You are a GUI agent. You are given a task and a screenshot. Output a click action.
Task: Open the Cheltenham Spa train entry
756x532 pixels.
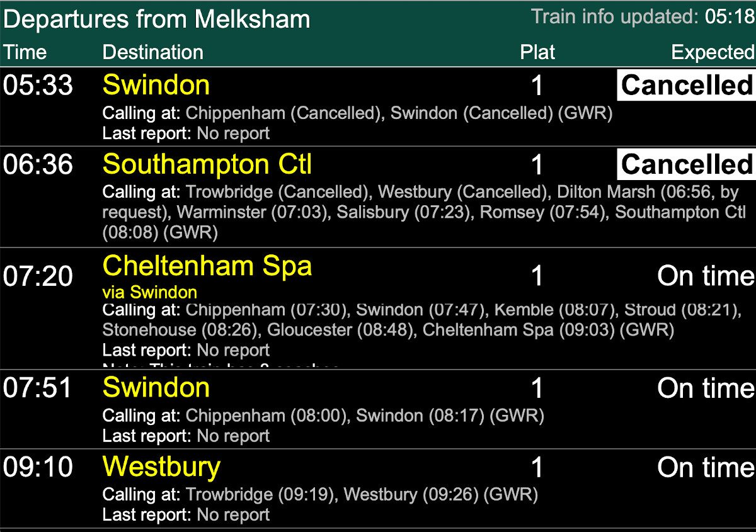click(207, 266)
